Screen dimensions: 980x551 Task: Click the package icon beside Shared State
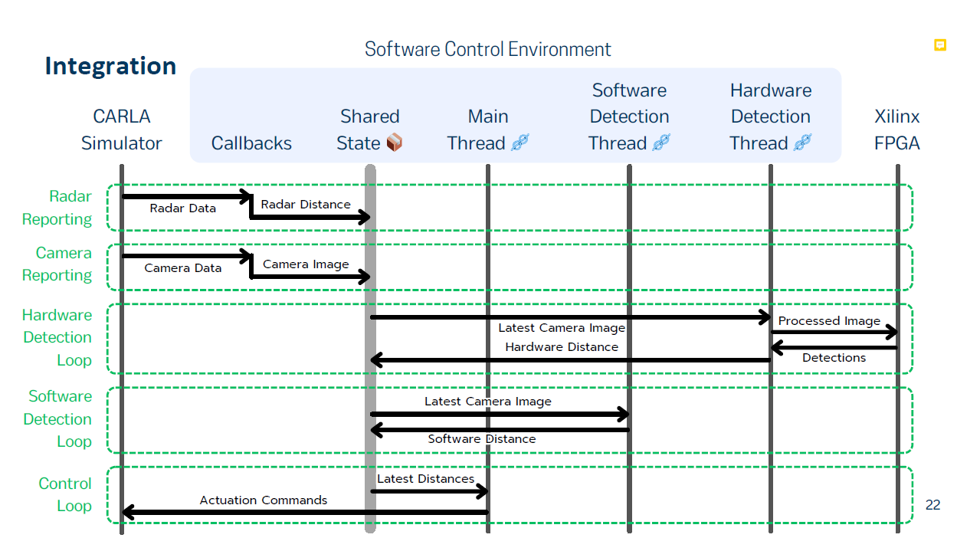pos(394,143)
